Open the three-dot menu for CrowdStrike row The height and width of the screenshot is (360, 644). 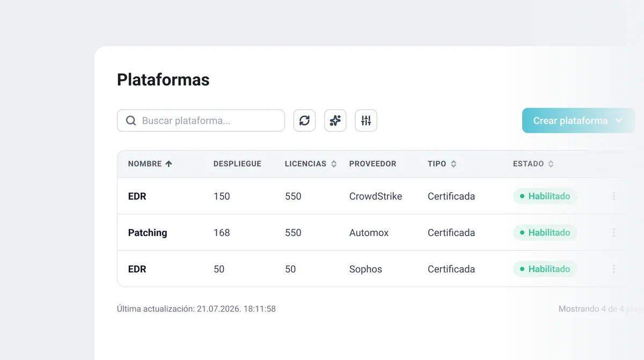pyautogui.click(x=613, y=196)
